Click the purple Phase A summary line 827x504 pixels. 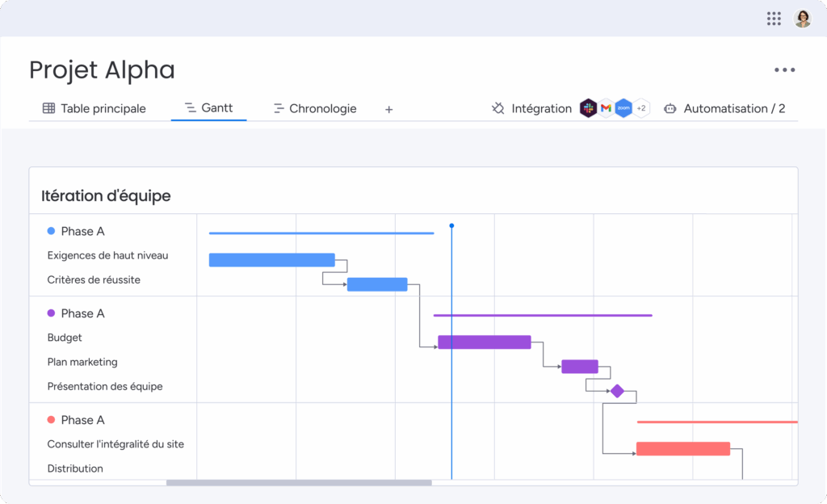click(x=543, y=315)
